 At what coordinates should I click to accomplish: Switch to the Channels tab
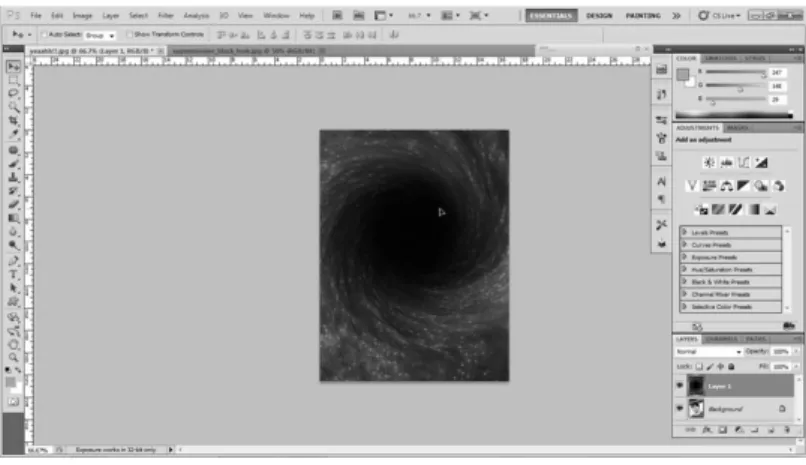point(721,339)
